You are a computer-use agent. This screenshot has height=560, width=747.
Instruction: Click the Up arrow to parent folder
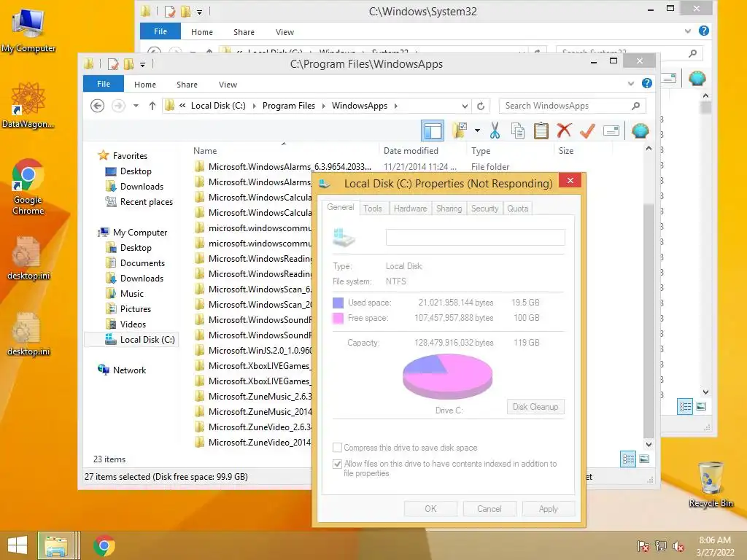tap(152, 106)
